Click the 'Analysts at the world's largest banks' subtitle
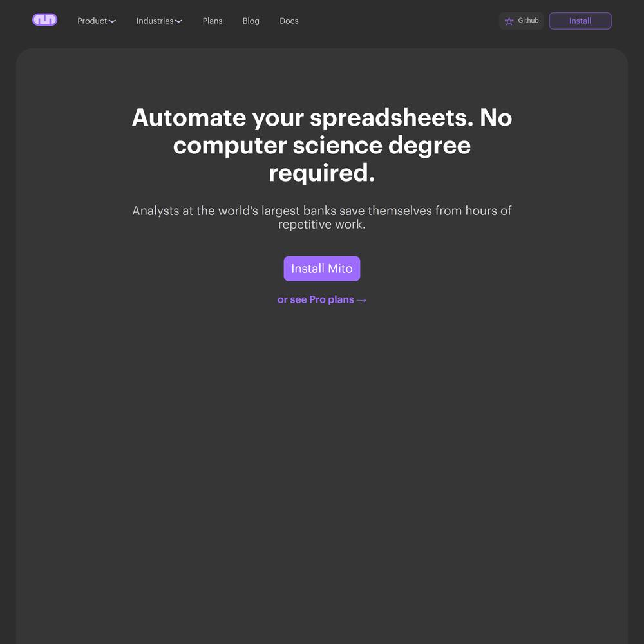Viewport: 644px width, 644px height. pos(322,217)
